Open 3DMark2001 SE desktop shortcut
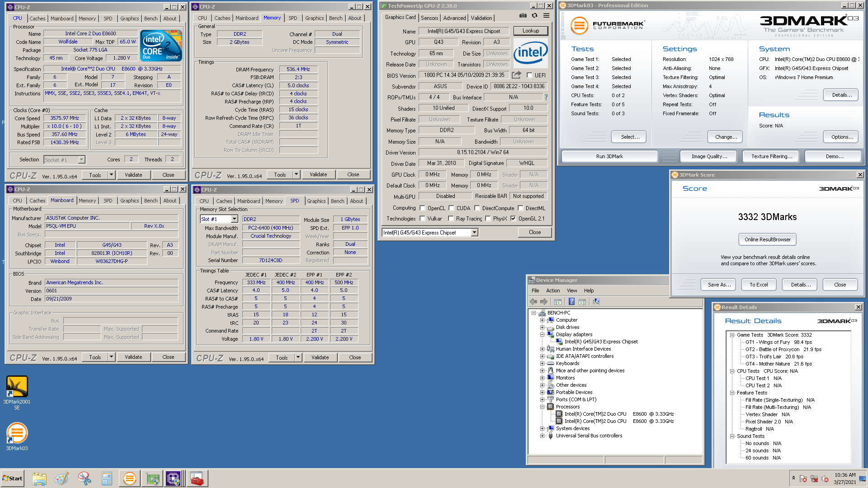The width and height of the screenshot is (868, 488). [17, 393]
